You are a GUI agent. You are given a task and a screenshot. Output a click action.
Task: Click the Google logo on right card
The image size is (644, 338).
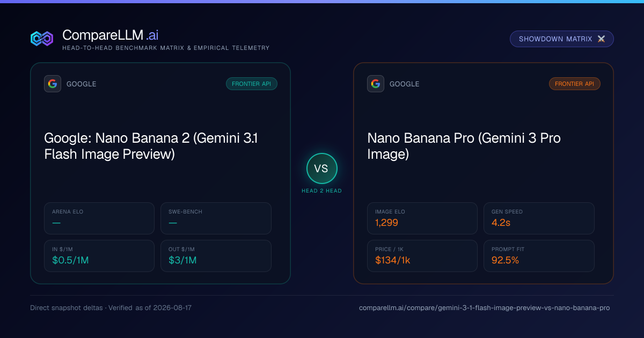pyautogui.click(x=376, y=84)
